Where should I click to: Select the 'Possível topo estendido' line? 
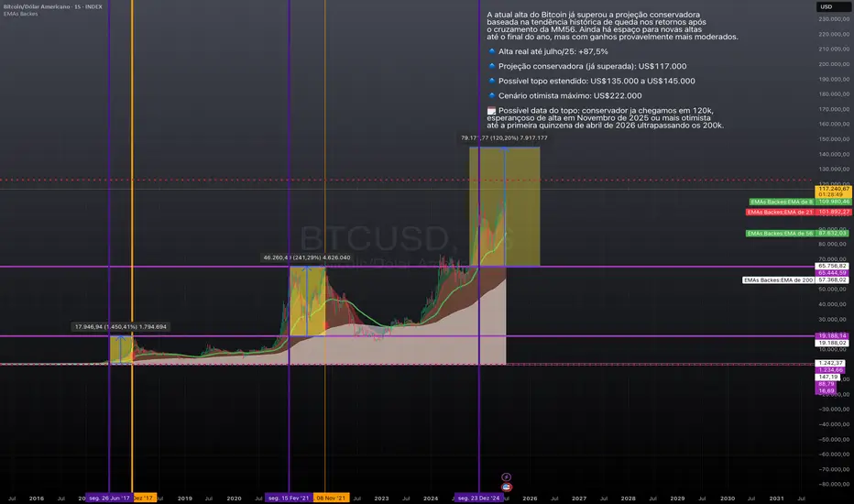click(x=592, y=82)
